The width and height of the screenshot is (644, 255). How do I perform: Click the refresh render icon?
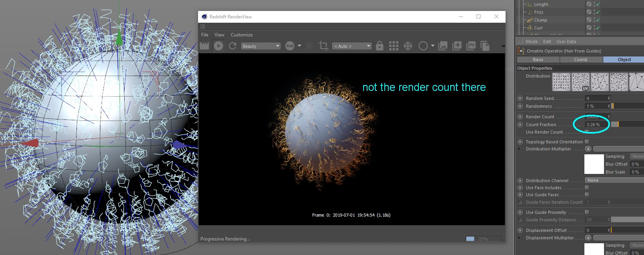click(233, 46)
